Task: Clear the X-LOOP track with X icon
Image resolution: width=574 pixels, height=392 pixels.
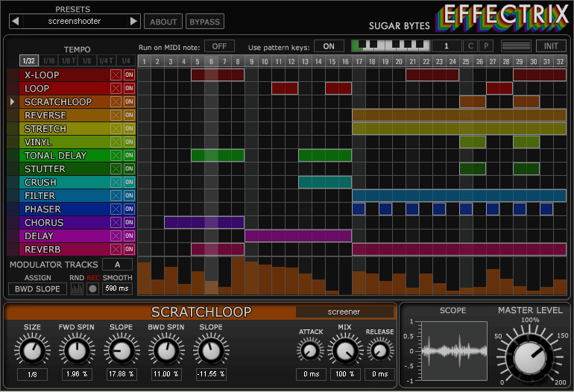Action: [116, 75]
